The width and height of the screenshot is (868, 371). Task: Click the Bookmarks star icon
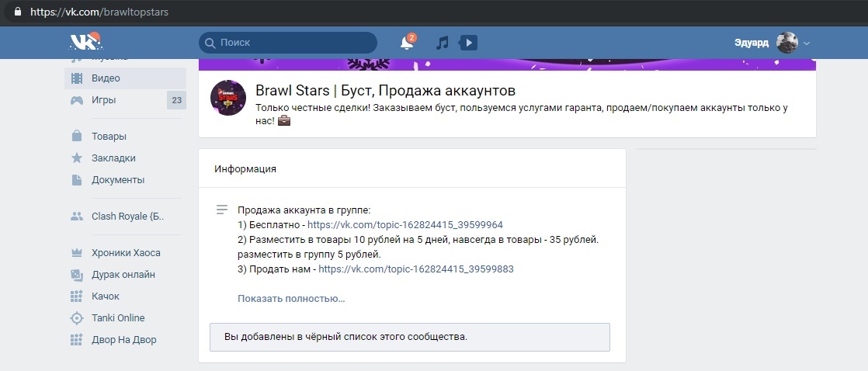coord(77,158)
